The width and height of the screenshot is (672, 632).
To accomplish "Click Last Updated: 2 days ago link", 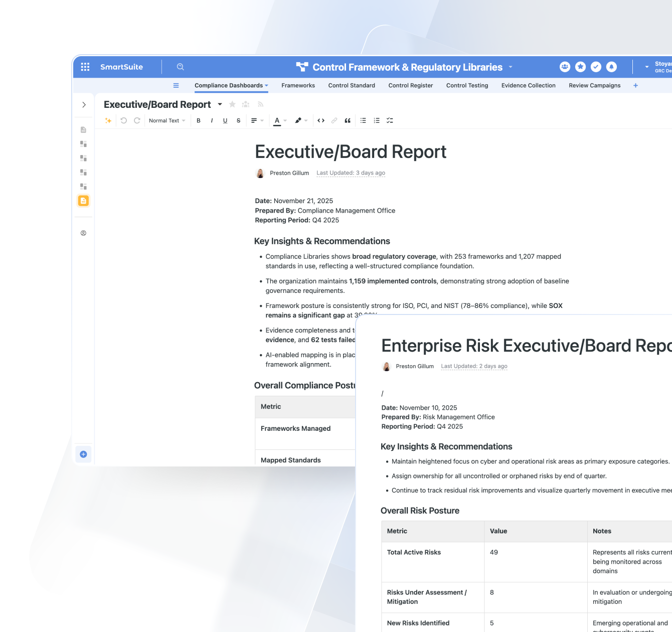I will [x=474, y=366].
